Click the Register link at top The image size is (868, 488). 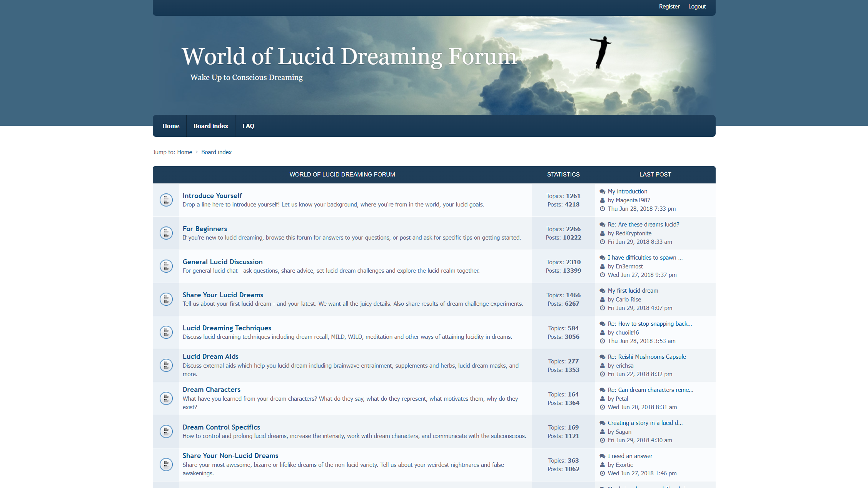pyautogui.click(x=669, y=7)
